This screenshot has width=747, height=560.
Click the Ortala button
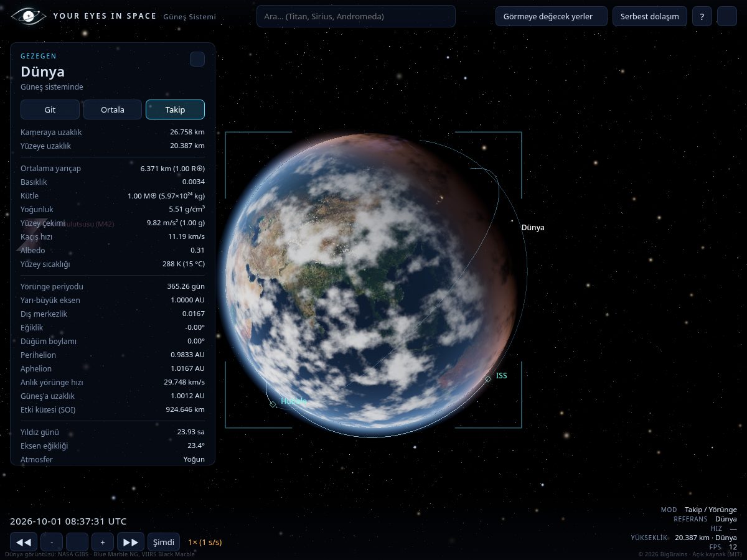point(113,110)
